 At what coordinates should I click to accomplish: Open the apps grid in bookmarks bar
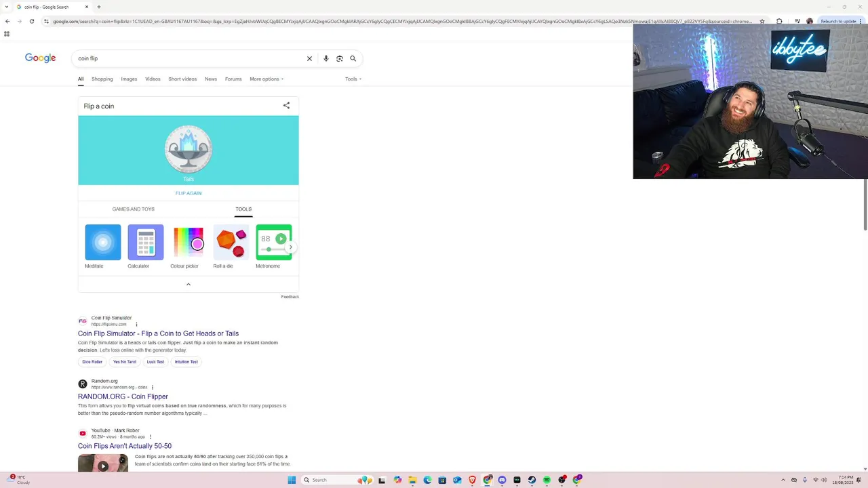click(x=7, y=34)
